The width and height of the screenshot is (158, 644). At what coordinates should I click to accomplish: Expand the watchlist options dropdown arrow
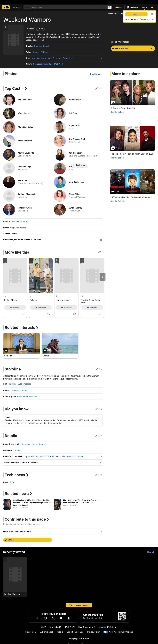pos(152,48)
